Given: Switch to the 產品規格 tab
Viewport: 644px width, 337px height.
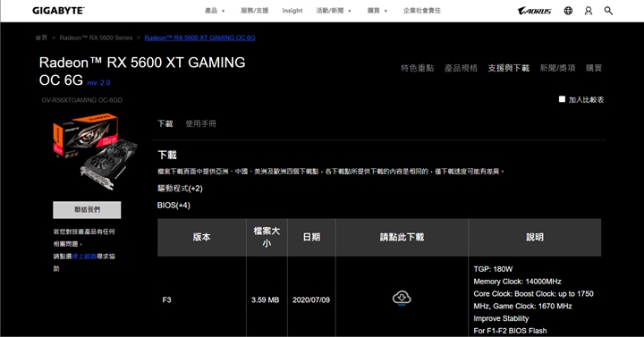Looking at the screenshot, I should click(x=461, y=68).
